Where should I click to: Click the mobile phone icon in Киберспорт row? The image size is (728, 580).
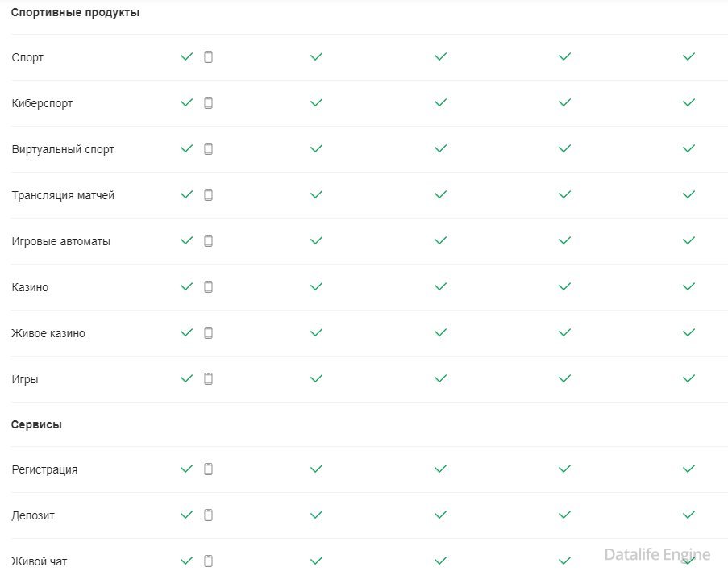coord(208,103)
